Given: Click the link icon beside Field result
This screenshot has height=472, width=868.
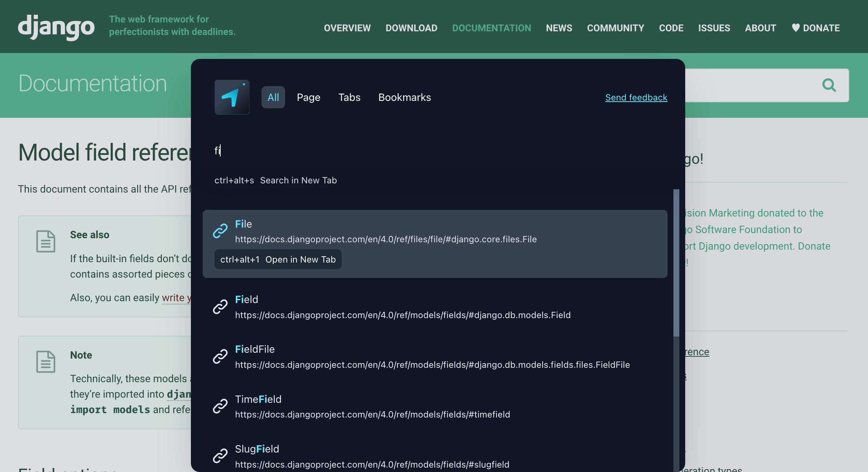Looking at the screenshot, I should 220,307.
